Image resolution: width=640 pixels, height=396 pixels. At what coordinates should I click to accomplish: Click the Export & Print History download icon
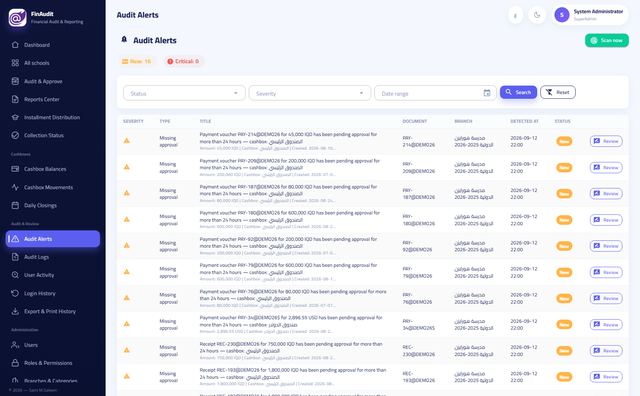click(15, 311)
